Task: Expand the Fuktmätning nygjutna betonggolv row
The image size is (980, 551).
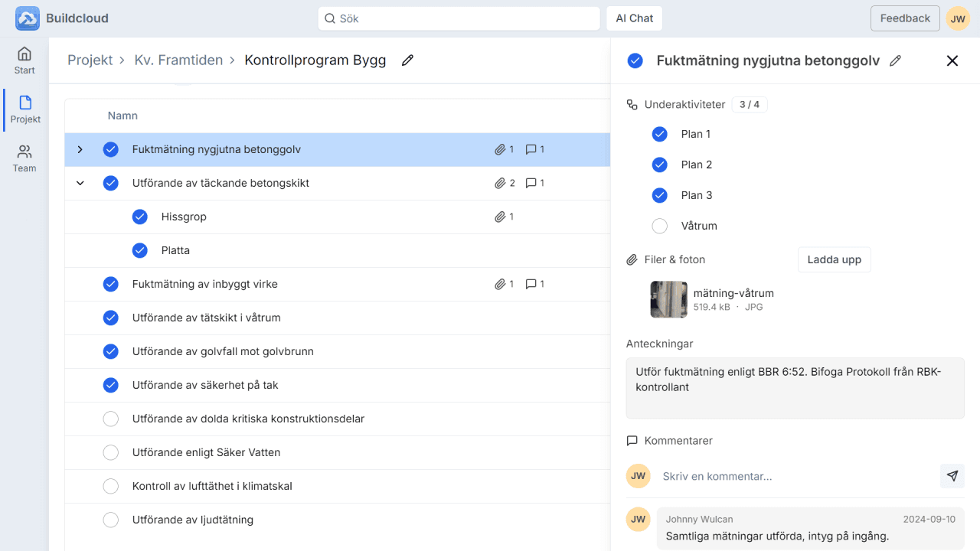Action: click(x=80, y=149)
